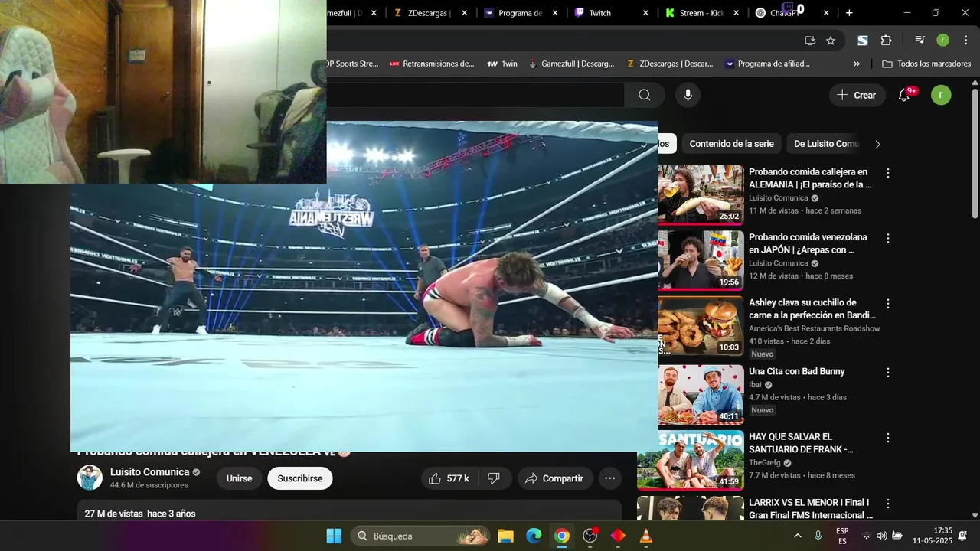Click the Crear button

(x=857, y=95)
